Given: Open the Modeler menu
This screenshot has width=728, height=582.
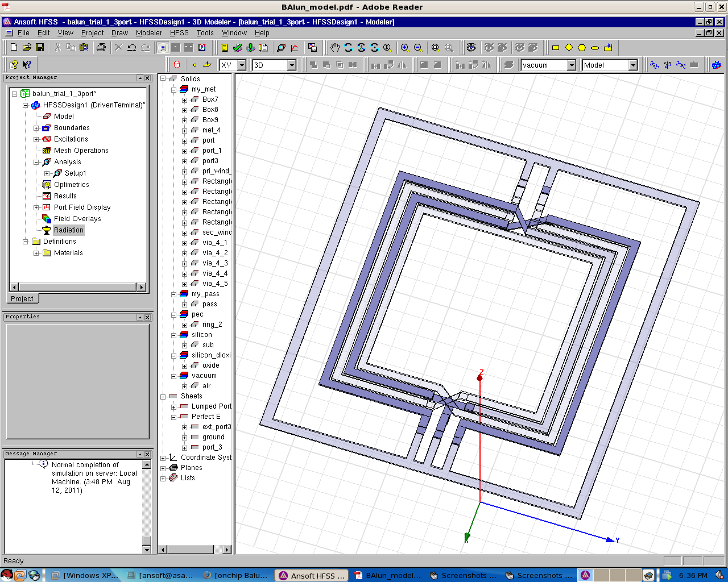Looking at the screenshot, I should pos(148,33).
